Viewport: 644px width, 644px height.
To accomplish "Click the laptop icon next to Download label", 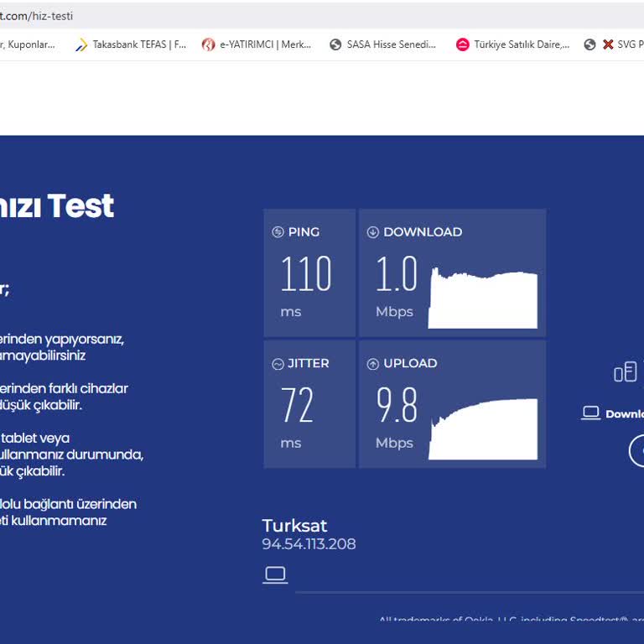I will tap(591, 413).
